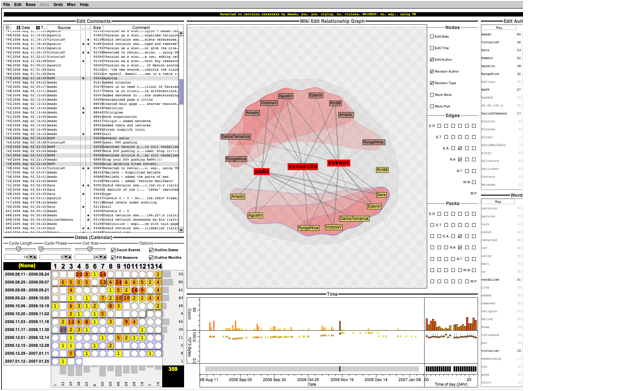Screen dimensions: 636x391
Task: Enable the Edit Time nodes checkbox
Action: tap(432, 48)
